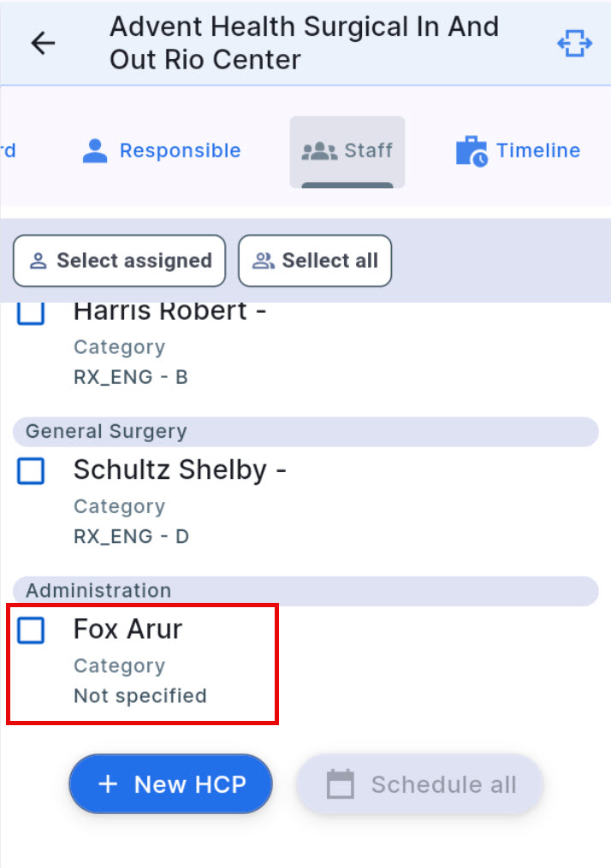Open the Responsible tab

(159, 150)
